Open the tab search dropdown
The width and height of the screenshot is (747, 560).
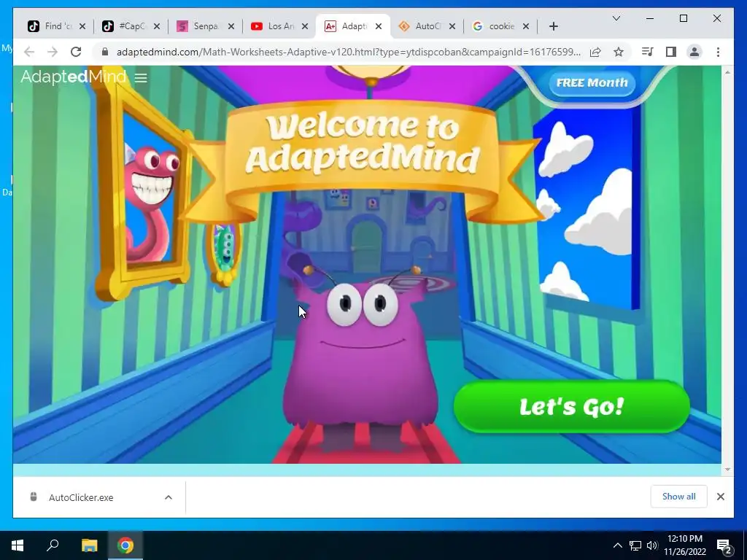tap(616, 18)
